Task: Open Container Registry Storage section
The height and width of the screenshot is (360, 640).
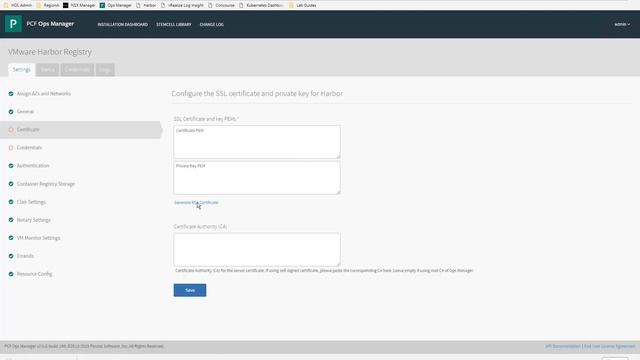Action: (x=46, y=184)
